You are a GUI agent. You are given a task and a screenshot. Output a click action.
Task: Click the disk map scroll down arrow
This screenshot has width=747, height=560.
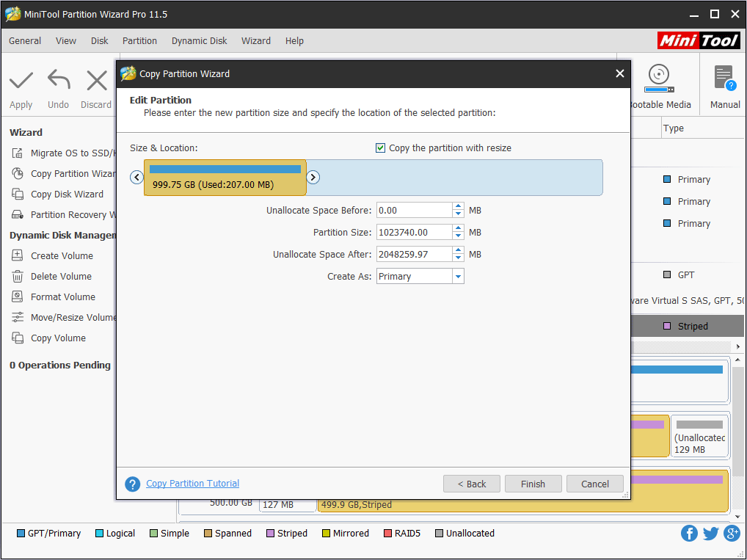click(x=737, y=517)
